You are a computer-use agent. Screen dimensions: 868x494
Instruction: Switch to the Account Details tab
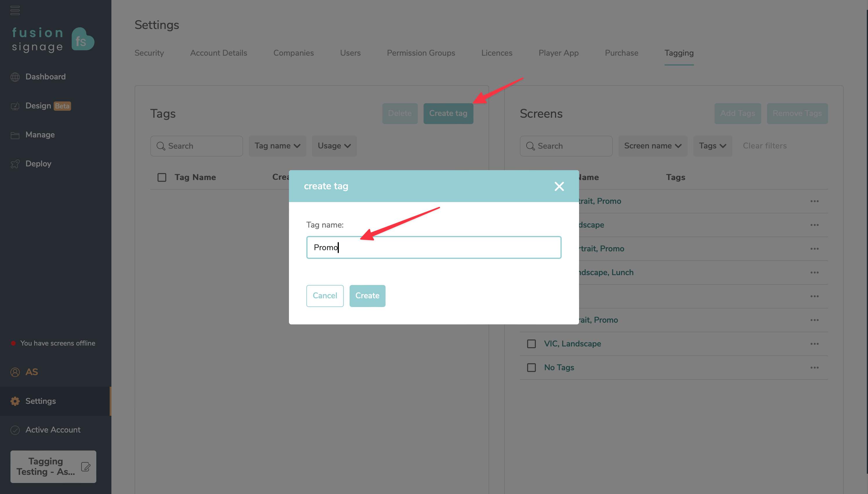point(219,53)
